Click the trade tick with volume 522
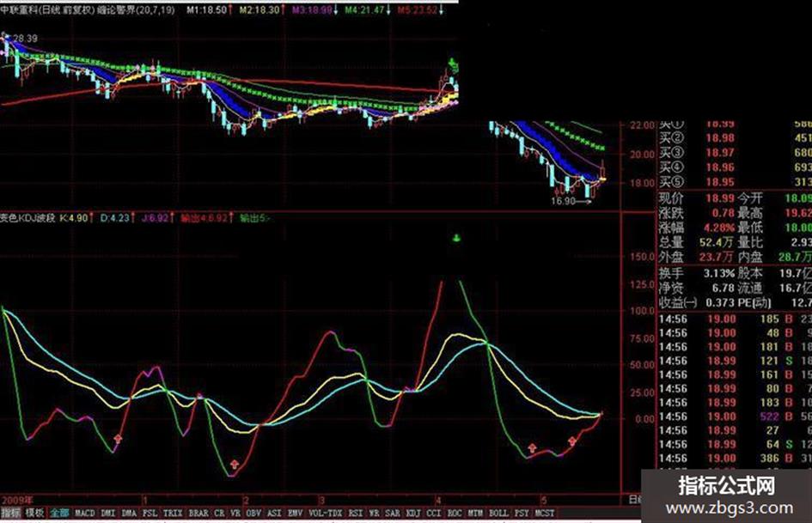This screenshot has height=523, width=812. coord(769,417)
